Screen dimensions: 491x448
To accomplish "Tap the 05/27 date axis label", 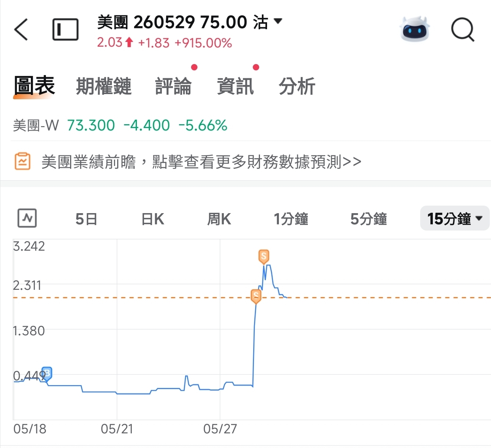I will 220,429.
